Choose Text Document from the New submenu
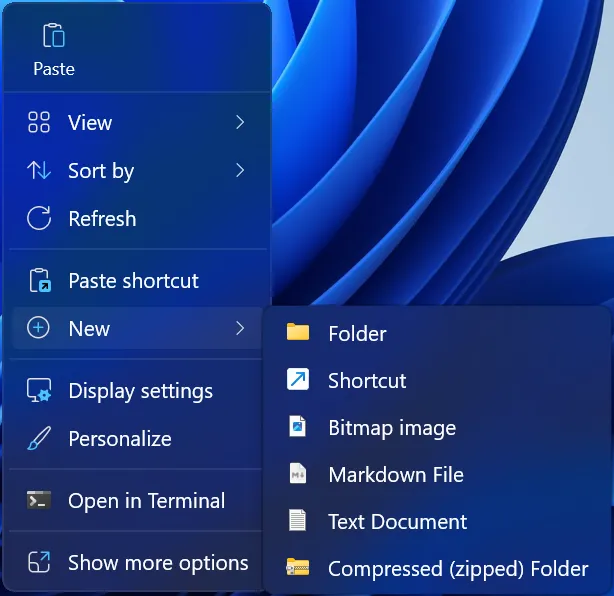 (397, 522)
